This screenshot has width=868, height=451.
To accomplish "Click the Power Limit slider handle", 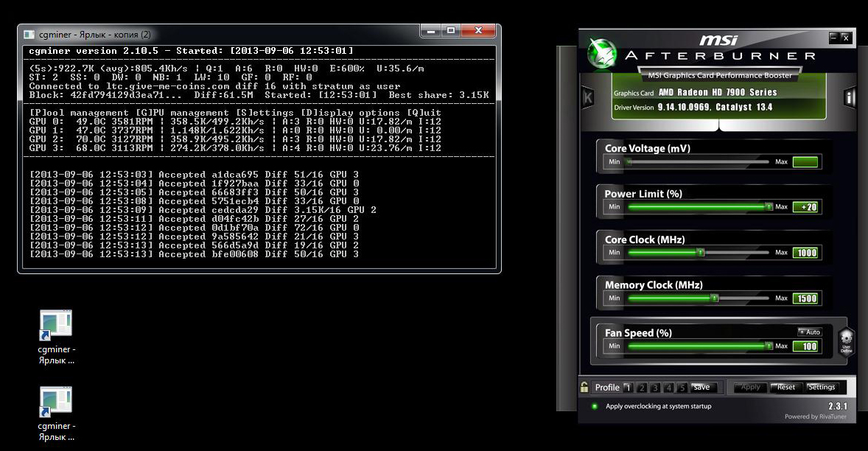I will 769,206.
